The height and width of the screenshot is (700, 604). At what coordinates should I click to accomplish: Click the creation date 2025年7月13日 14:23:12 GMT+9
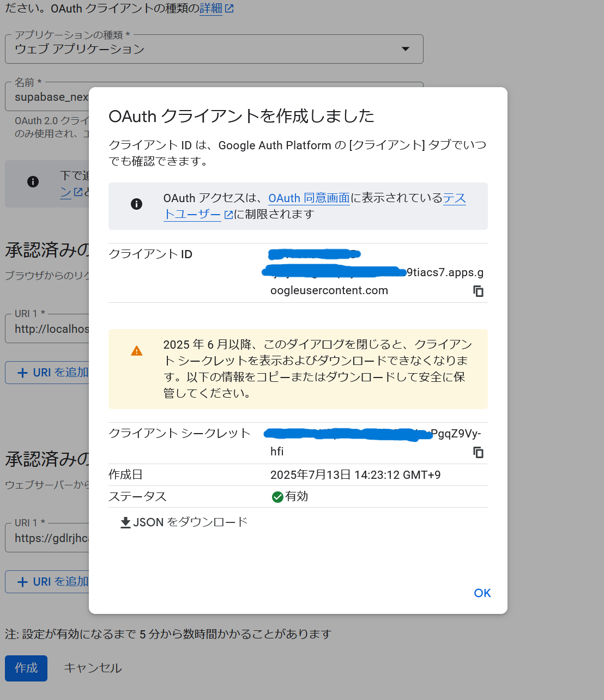355,475
